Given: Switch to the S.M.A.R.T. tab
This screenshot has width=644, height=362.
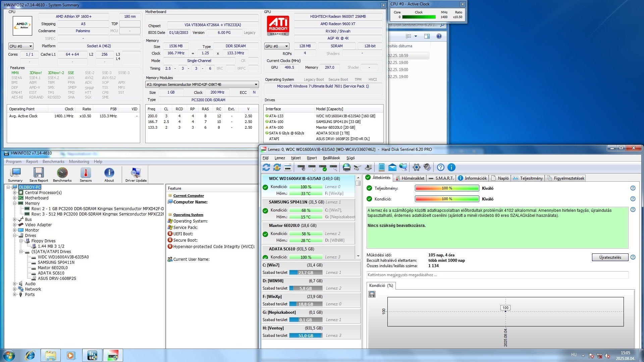Looking at the screenshot, I should click(441, 178).
